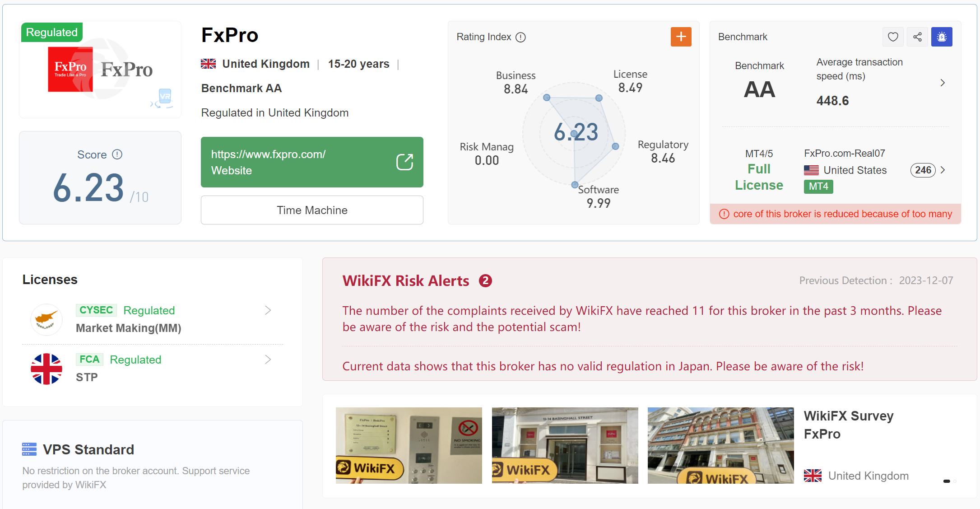Image resolution: width=980 pixels, height=509 pixels.
Task: Click the Software 9.99 rating label
Action: click(x=599, y=196)
